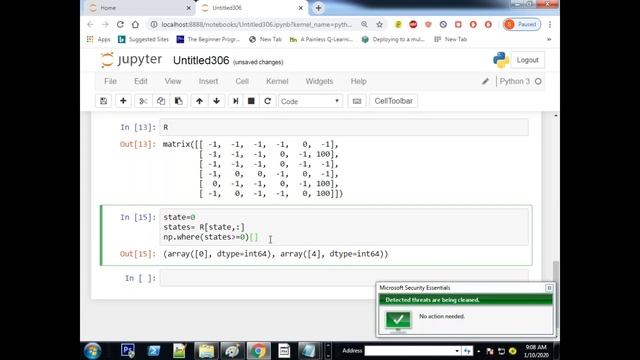Open the file explorer taskbar icon
This screenshot has width=640, height=360.
[207, 351]
